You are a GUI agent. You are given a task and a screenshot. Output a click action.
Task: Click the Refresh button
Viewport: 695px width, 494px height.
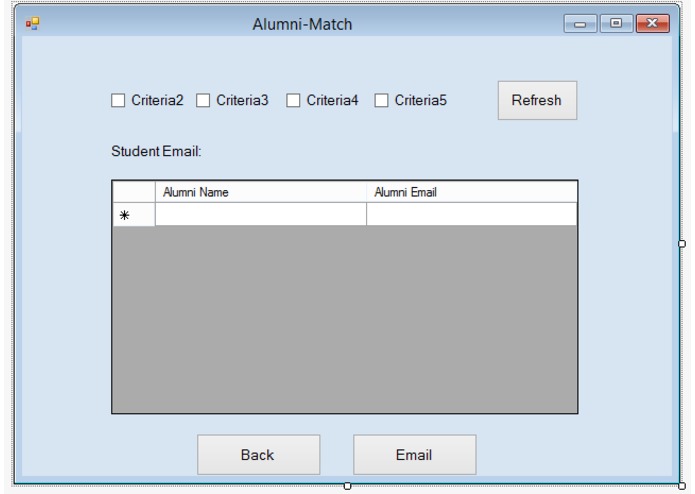tap(537, 100)
